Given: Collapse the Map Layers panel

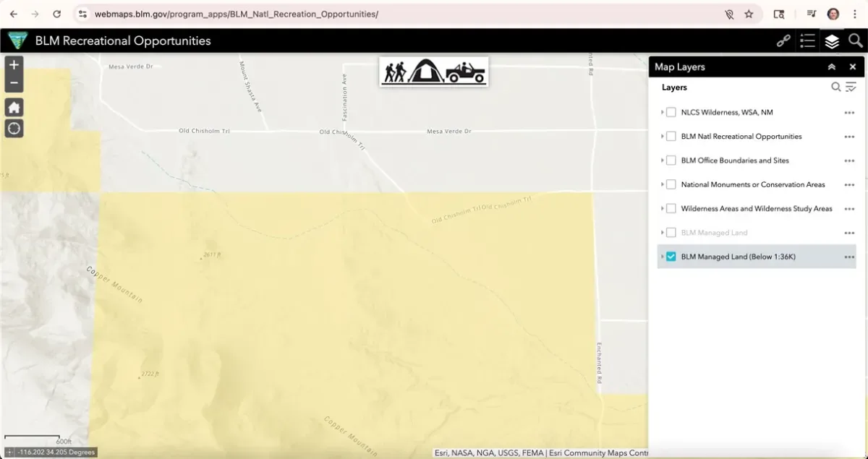Looking at the screenshot, I should [x=832, y=67].
